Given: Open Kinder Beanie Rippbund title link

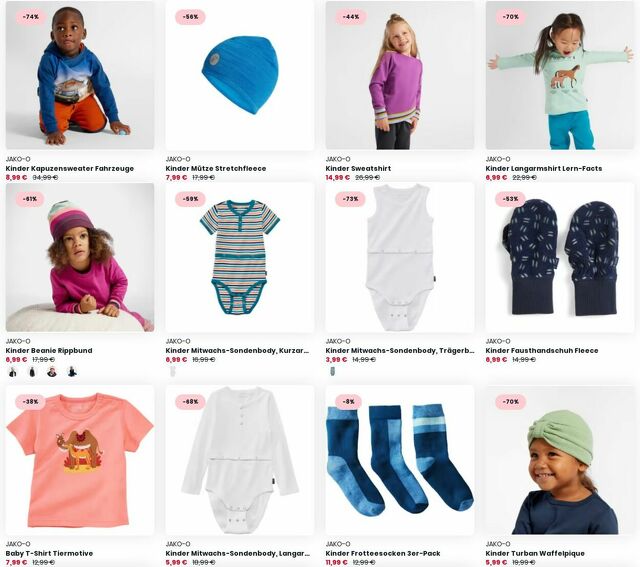Looking at the screenshot, I should (49, 351).
